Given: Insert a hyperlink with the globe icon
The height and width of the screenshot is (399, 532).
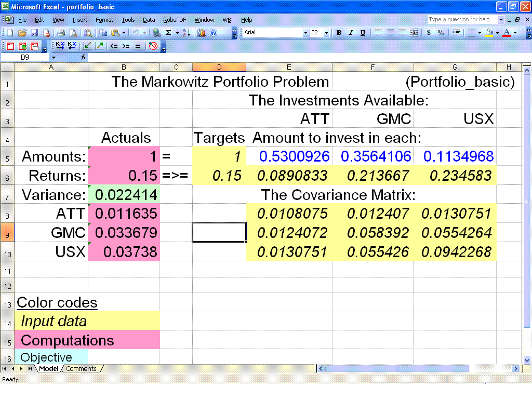Looking at the screenshot, I should pos(156,33).
